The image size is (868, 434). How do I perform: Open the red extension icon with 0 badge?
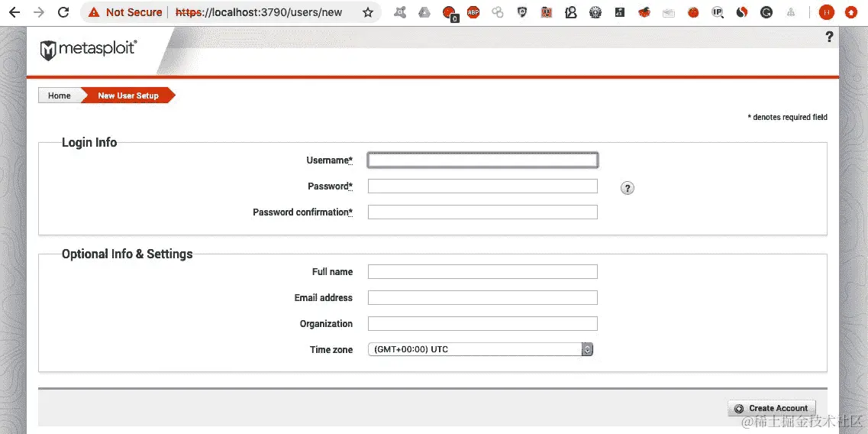click(x=450, y=13)
